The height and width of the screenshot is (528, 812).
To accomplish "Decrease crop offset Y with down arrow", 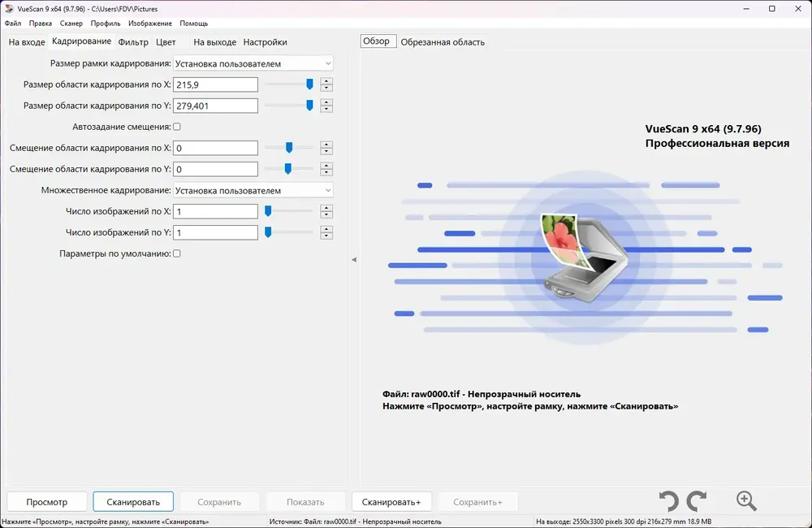I will (326, 172).
